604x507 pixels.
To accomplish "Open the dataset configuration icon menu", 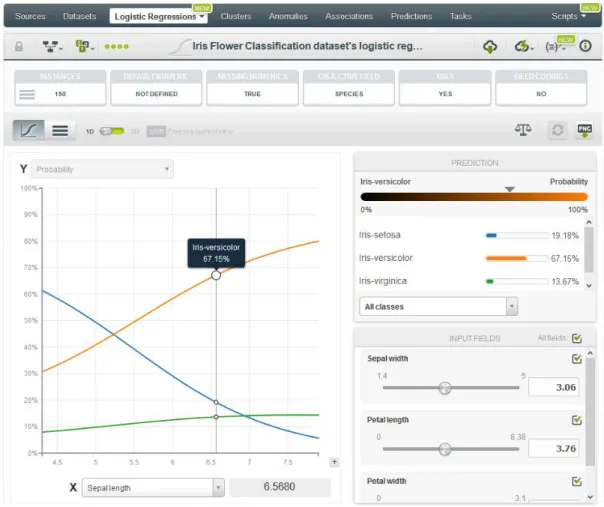I will 85,46.
